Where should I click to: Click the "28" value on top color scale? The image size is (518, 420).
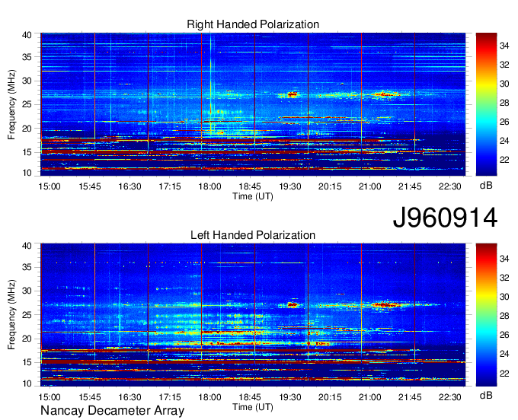(x=504, y=103)
